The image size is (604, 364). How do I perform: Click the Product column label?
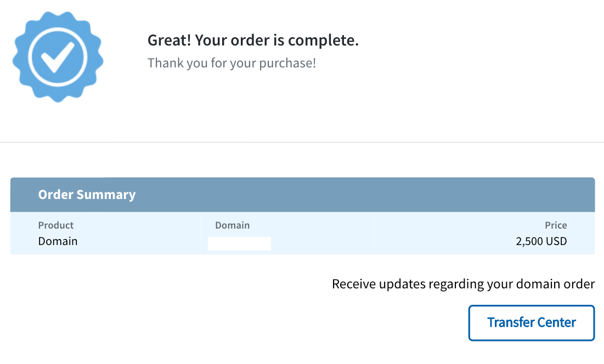pyautogui.click(x=55, y=225)
